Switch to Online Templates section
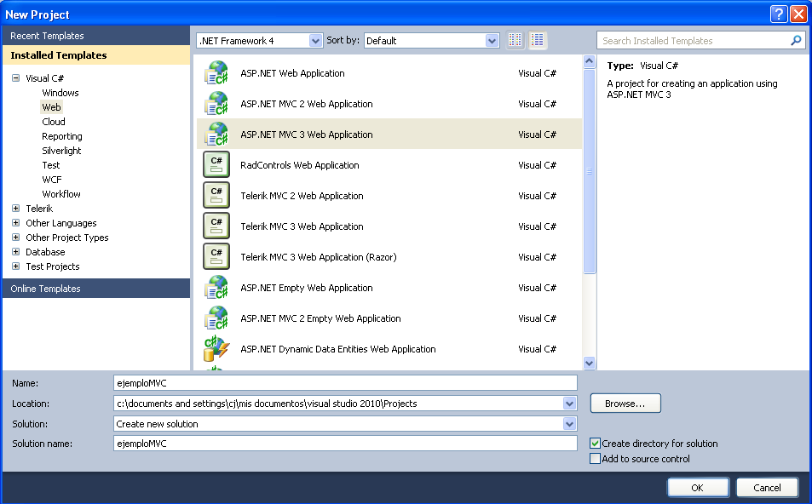Viewport: 812px width, 504px height. tap(49, 288)
